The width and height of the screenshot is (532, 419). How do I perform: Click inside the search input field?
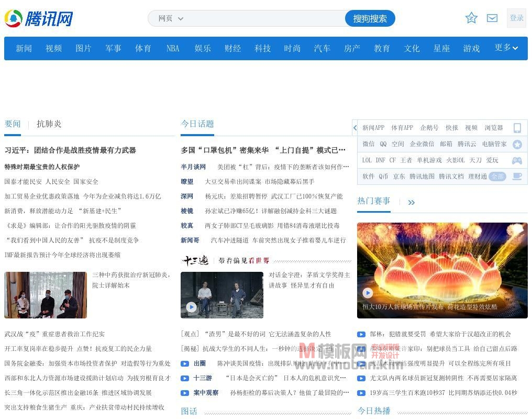[264, 18]
